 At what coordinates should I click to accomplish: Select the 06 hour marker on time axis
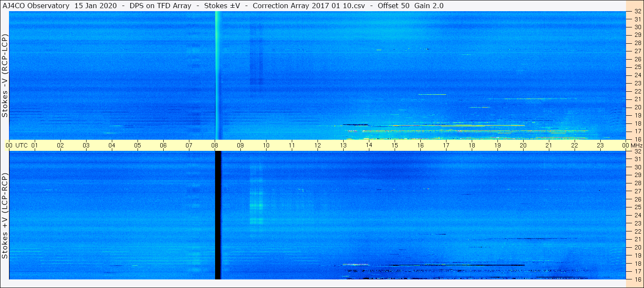[163, 145]
